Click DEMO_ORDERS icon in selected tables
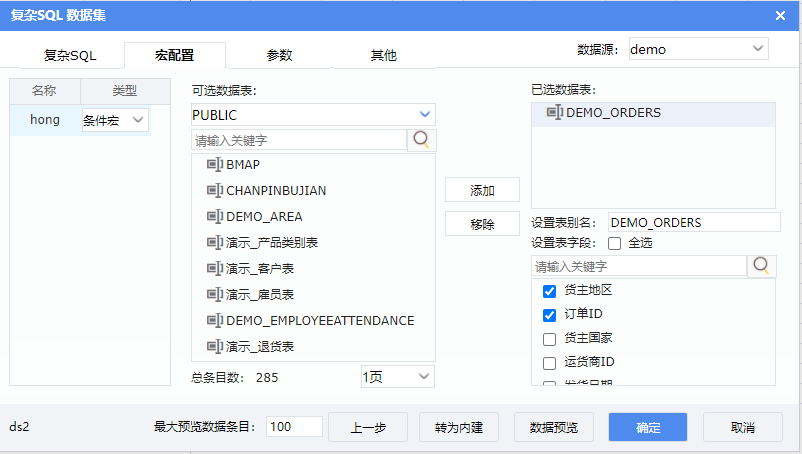The image size is (802, 454). pyautogui.click(x=555, y=113)
